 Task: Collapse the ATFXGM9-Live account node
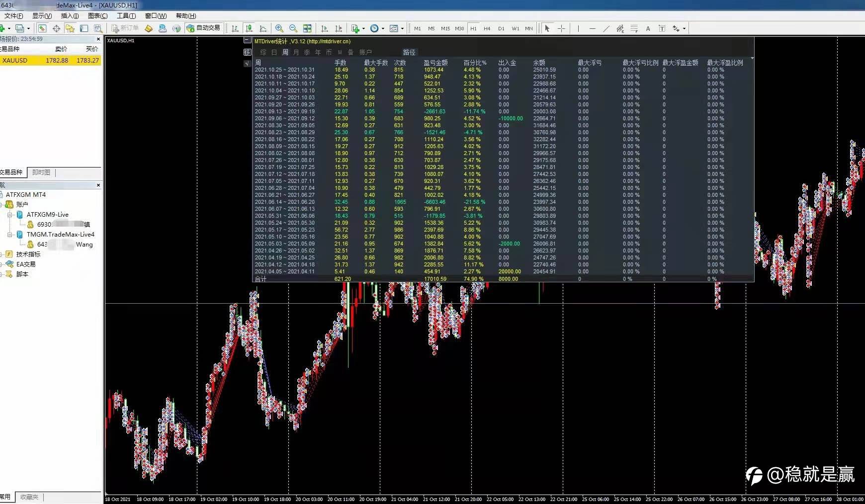click(x=10, y=215)
